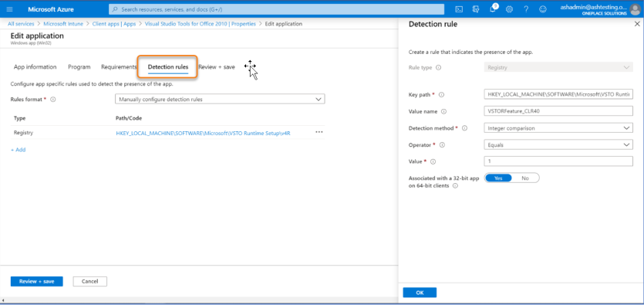Click the OK button in Detection rule
The width and height of the screenshot is (644, 305).
click(x=420, y=293)
